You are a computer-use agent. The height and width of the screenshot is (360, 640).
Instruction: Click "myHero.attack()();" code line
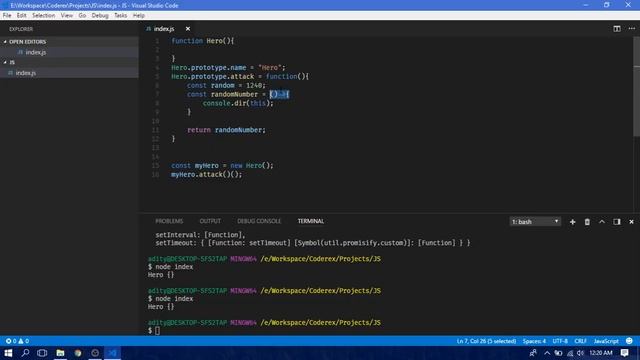[207, 174]
